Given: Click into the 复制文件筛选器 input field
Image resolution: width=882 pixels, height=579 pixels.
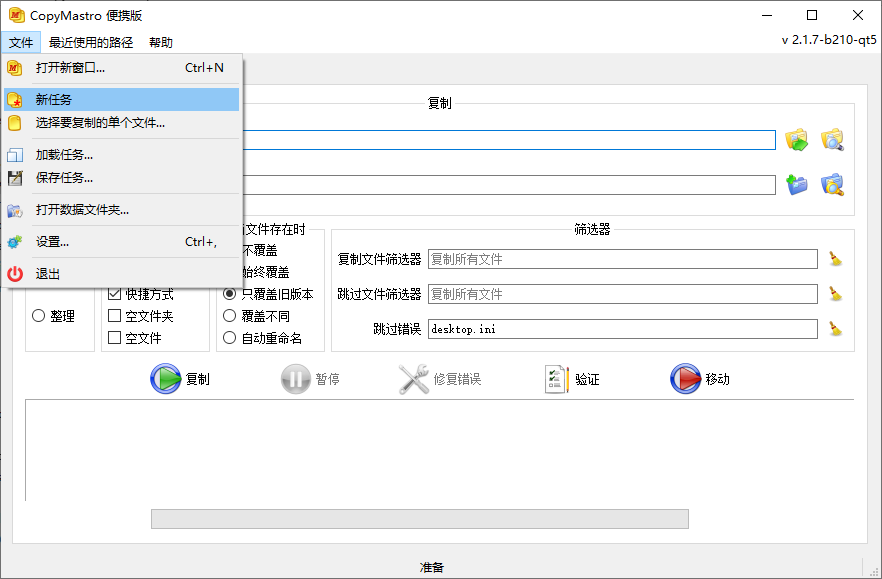Looking at the screenshot, I should [623, 259].
